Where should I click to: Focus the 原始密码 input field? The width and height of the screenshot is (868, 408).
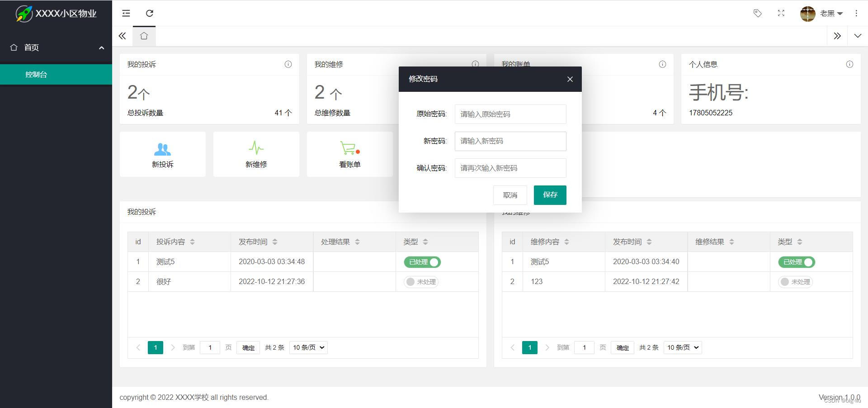(510, 114)
